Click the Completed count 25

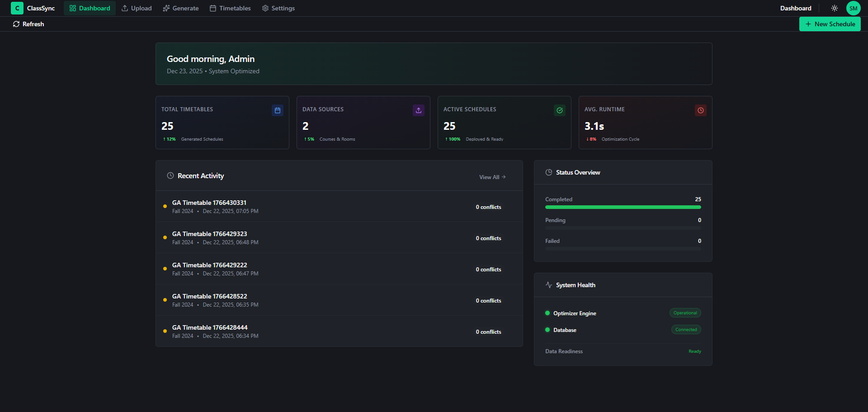[698, 199]
